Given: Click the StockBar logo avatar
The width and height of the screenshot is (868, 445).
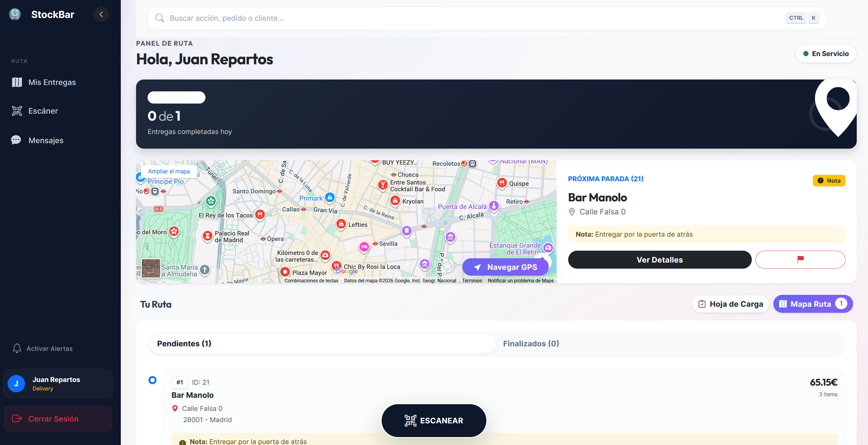Looking at the screenshot, I should click(15, 14).
